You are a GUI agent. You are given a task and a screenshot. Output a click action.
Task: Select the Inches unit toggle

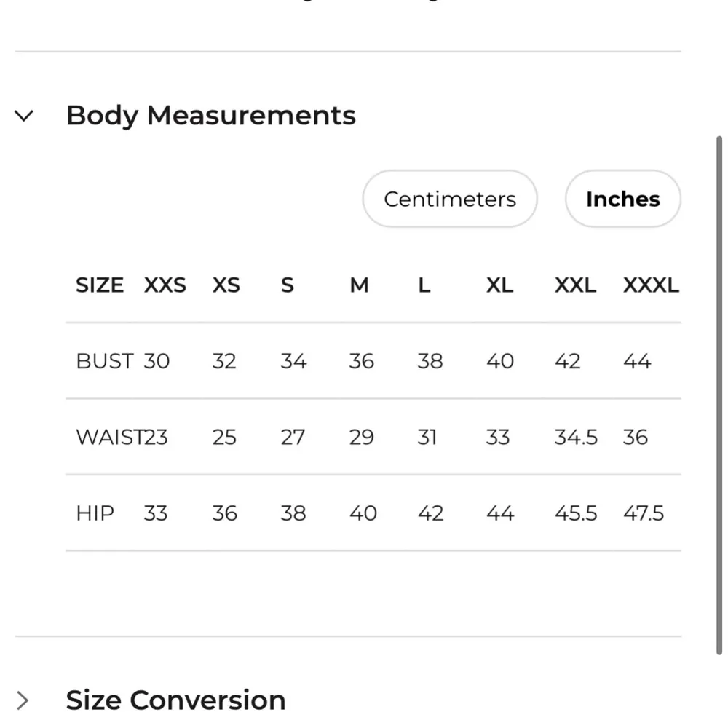click(622, 199)
